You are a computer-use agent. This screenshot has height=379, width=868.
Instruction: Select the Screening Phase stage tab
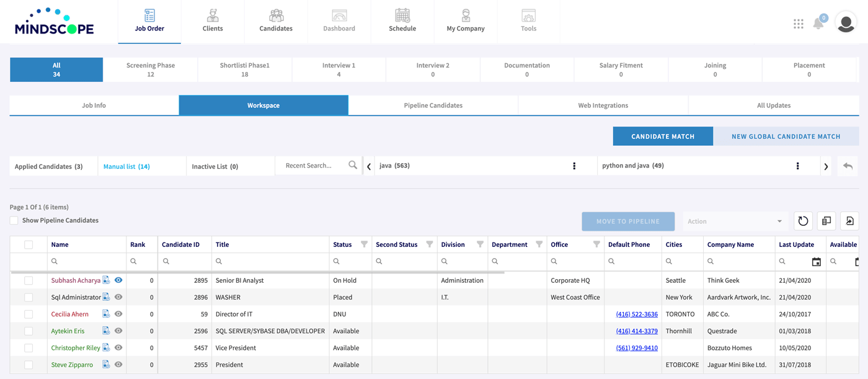(x=150, y=69)
